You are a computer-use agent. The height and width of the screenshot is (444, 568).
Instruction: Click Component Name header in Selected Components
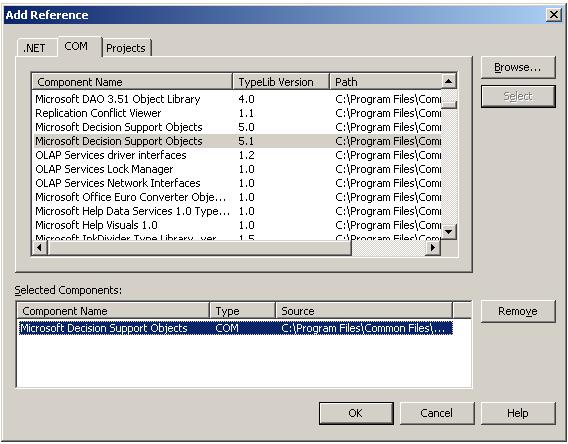click(x=113, y=311)
